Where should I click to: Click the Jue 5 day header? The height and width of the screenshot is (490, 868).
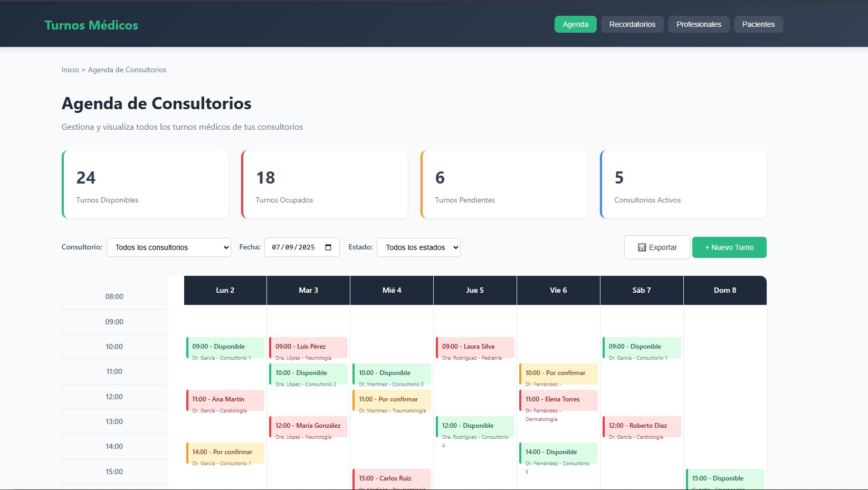[475, 290]
